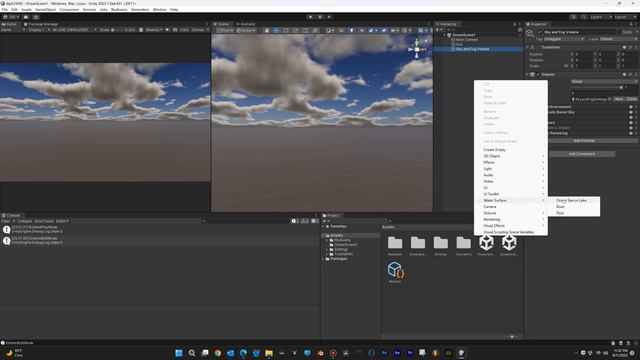
Task: Open UI Toolkit submenu in context menu
Action: (x=511, y=194)
